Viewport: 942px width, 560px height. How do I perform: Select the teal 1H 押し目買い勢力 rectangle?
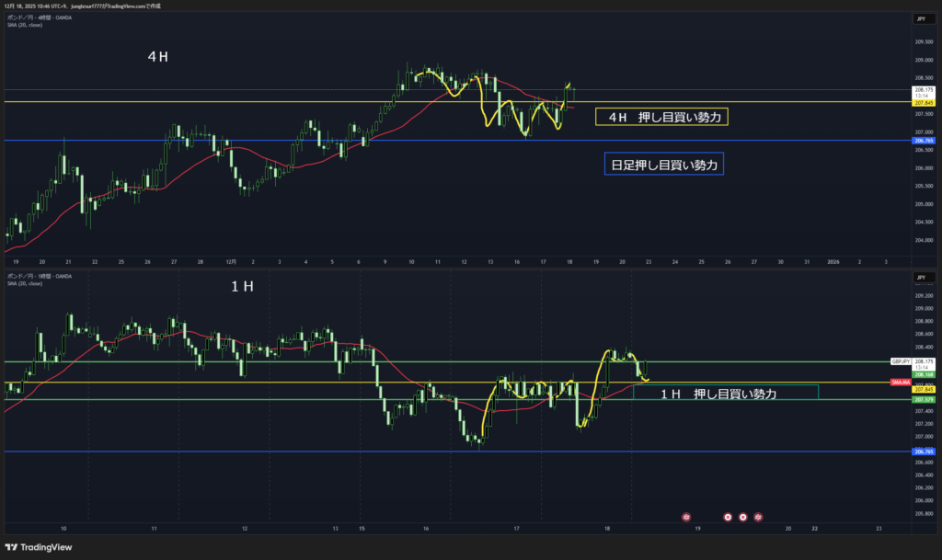pos(725,393)
